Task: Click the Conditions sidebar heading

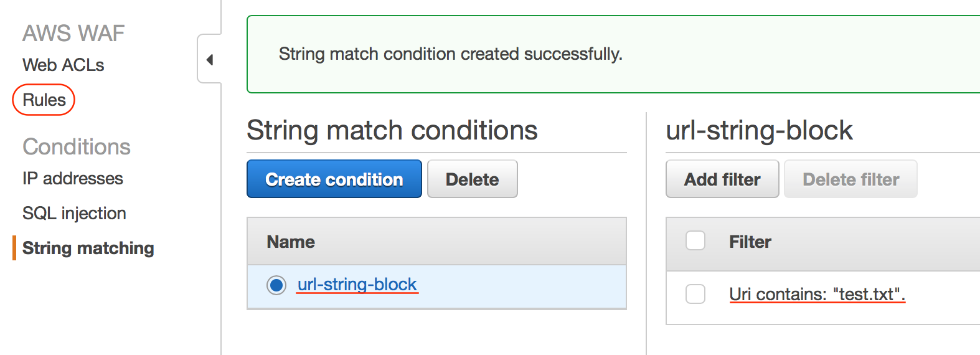Action: point(77,147)
